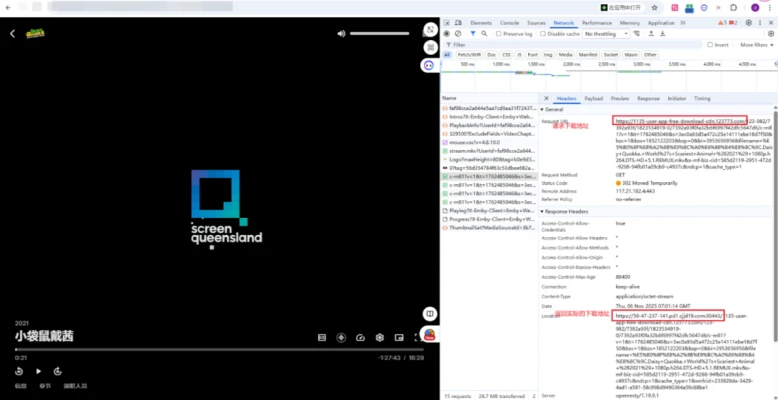Click the warnings count badge
The height and width of the screenshot is (401, 779).
[x=722, y=23]
